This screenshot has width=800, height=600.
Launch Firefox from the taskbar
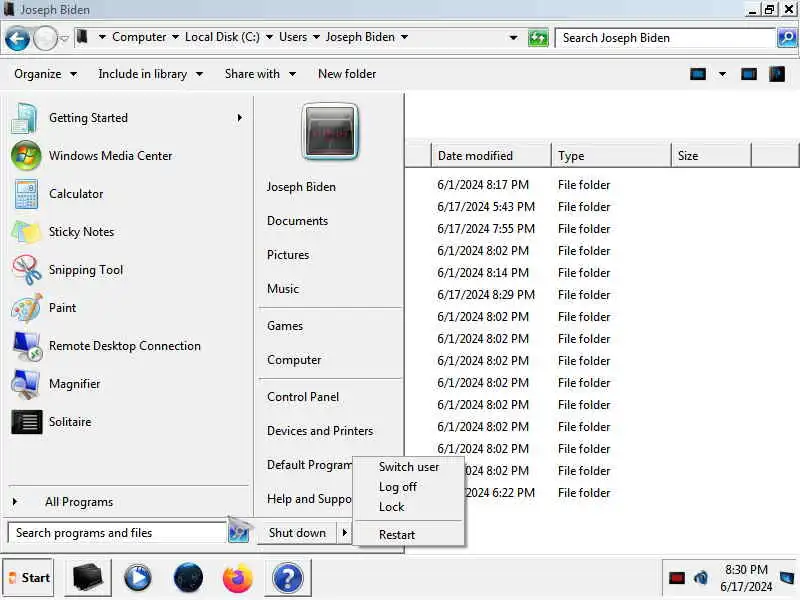(237, 578)
